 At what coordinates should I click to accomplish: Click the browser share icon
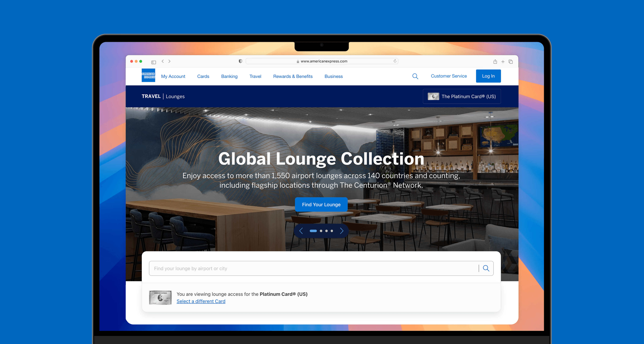(495, 62)
